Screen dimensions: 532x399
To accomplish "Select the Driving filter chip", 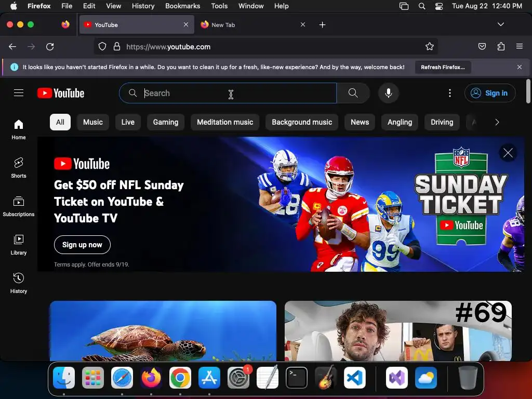I will coord(442,122).
